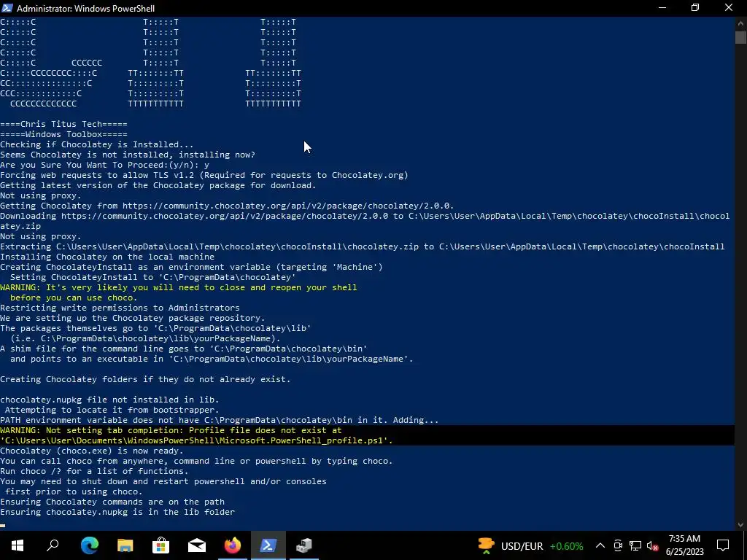747x560 pixels.
Task: Minimize the PowerShell window
Action: [662, 7]
